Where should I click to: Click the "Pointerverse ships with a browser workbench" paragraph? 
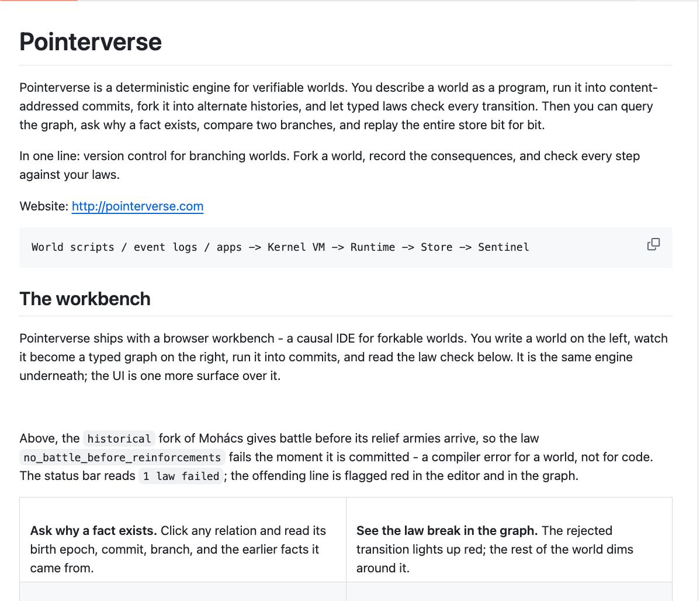[344, 357]
